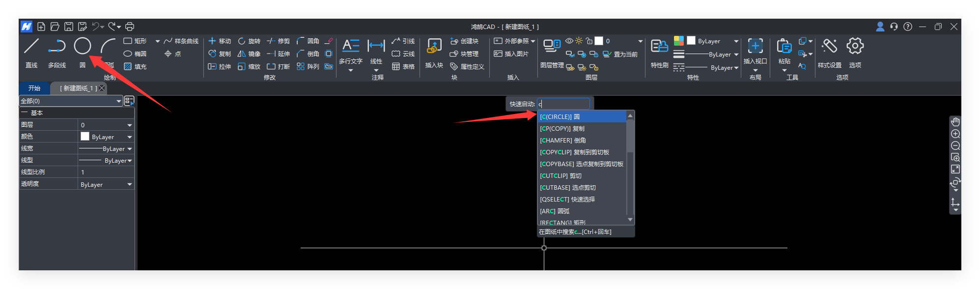
Task: Activate the 镜像 (Mirror) tool
Action: coord(249,54)
